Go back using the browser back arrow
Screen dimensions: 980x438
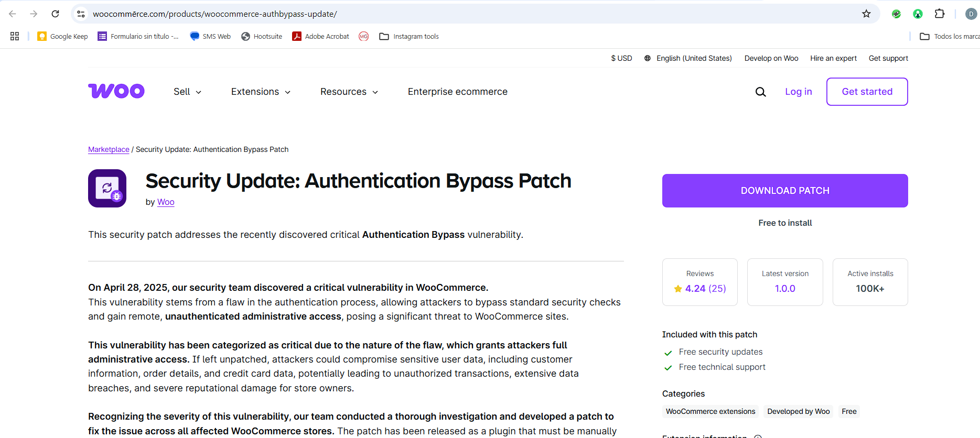[13, 14]
